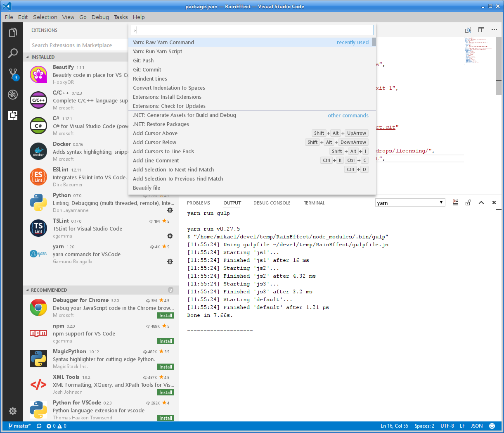Viewport: 504px width, 433px height.
Task: Close the output panel
Action: (494, 202)
